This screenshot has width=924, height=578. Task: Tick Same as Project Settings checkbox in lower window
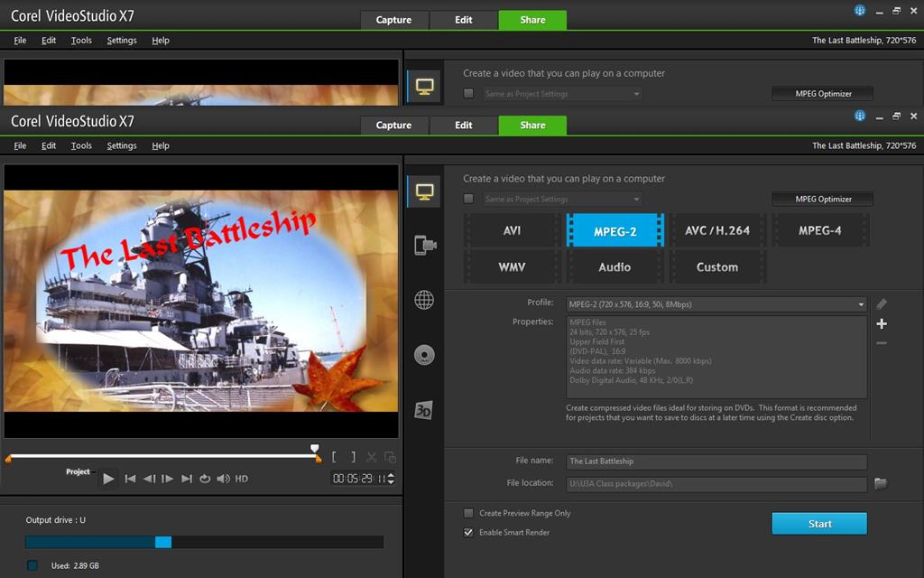[x=468, y=199]
